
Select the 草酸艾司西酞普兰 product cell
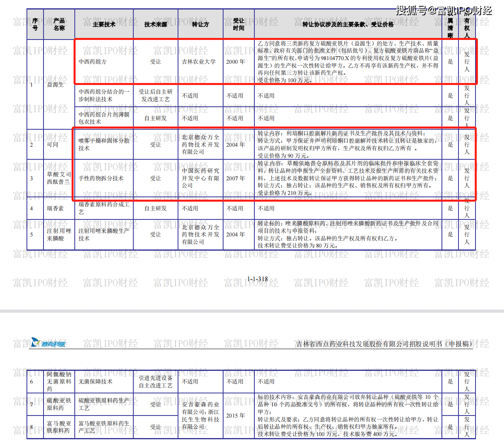(x=59, y=178)
